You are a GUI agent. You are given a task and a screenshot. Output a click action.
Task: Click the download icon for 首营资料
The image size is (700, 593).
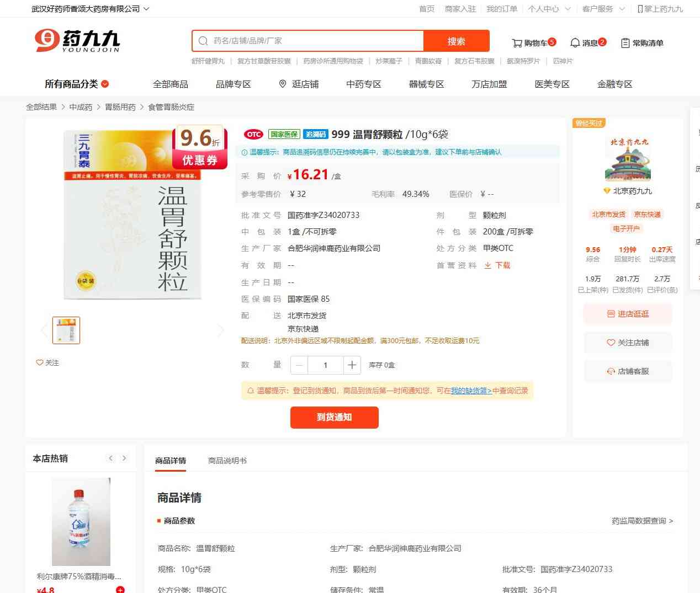point(487,265)
